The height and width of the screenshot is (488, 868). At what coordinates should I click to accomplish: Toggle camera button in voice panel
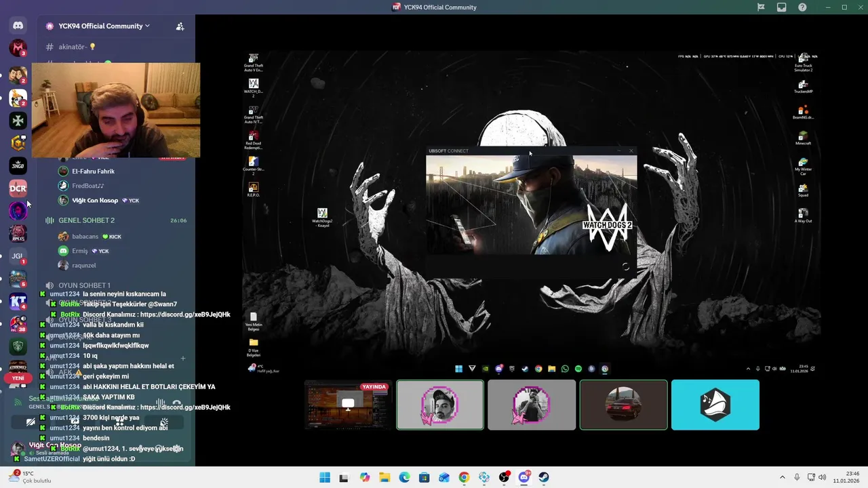pos(31,422)
